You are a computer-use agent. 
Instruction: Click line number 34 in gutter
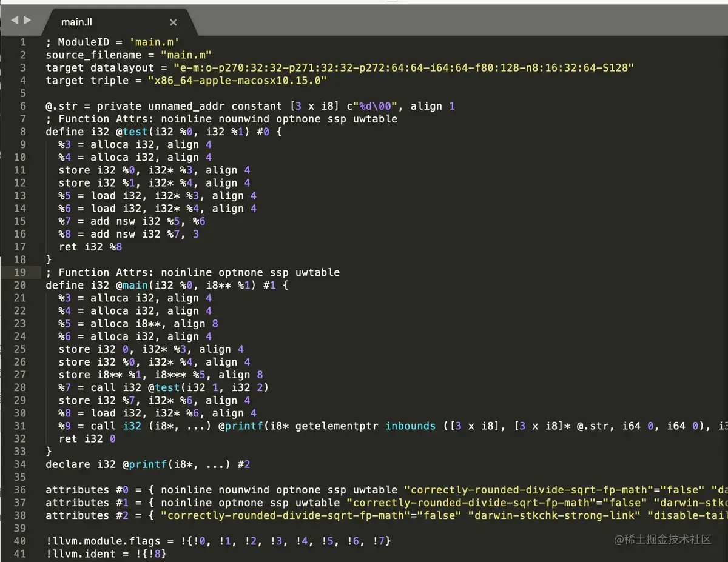(20, 464)
